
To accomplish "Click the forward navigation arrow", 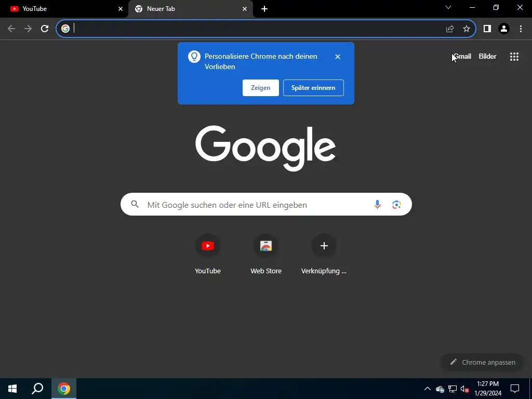I will pos(28,29).
